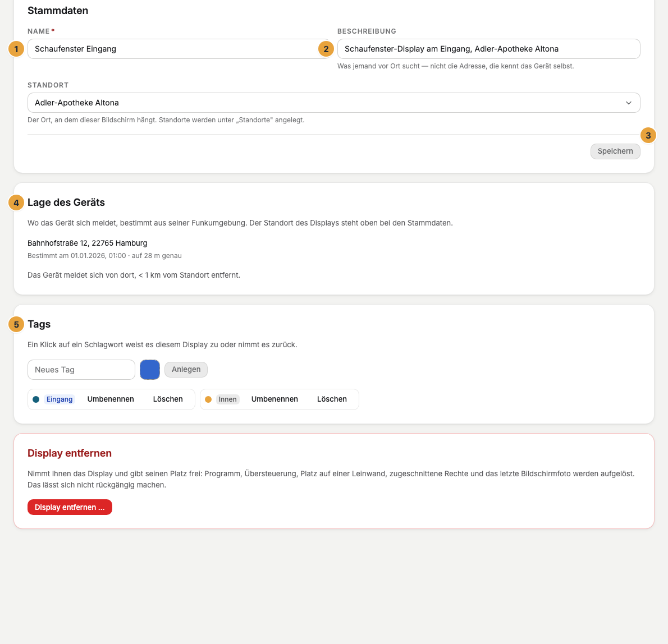
Task: Select the address "Bahnhofstraße 12, 22765 Hamburg"
Action: pyautogui.click(x=88, y=243)
